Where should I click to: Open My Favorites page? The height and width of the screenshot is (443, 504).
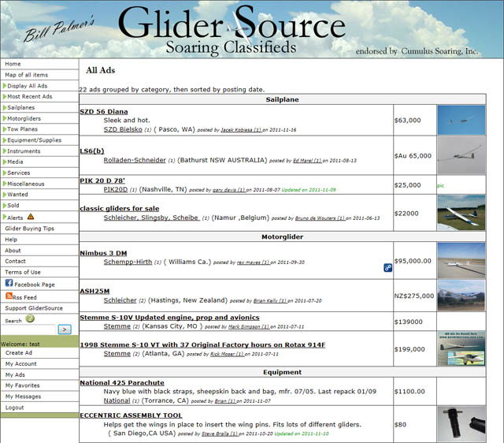click(x=23, y=385)
